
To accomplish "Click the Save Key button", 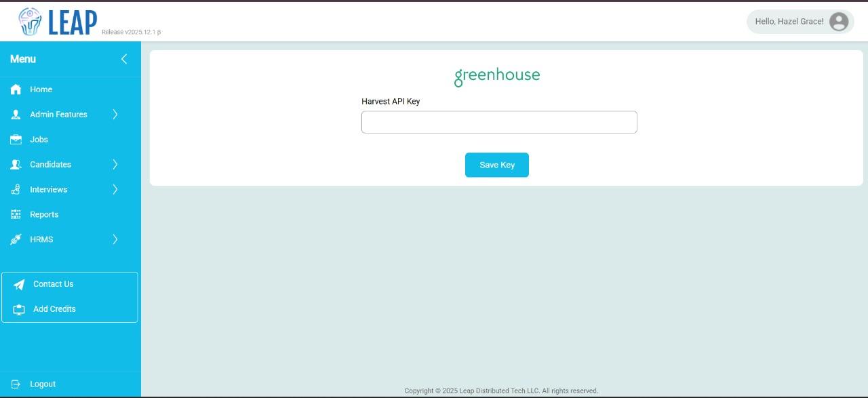I will pyautogui.click(x=497, y=165).
